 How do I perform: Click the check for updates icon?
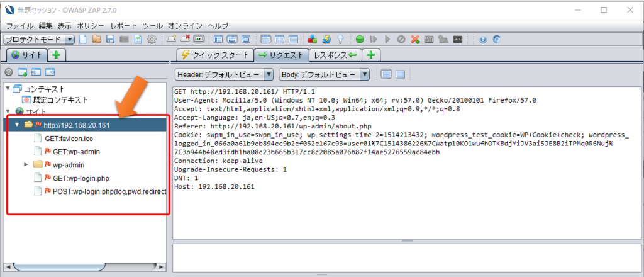[x=326, y=40]
